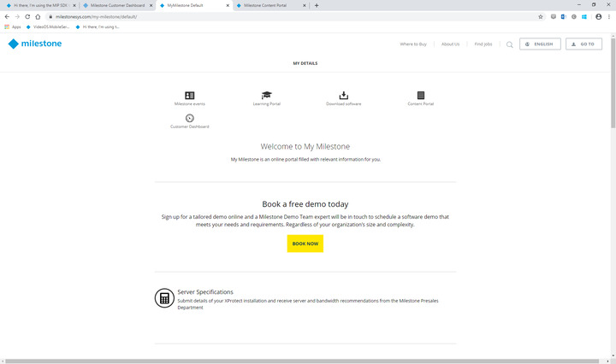Click the Milestone logo in header
Viewport: 616px width, 364px height.
34,44
